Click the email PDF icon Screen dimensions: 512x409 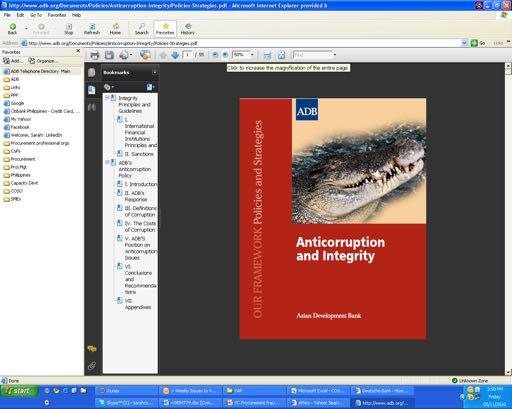[x=125, y=55]
